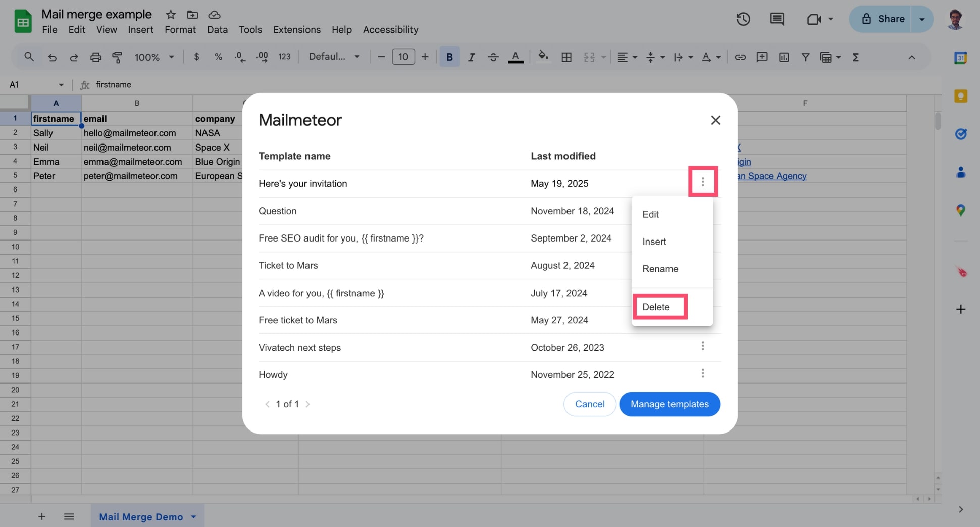
Task: Open options for Vivatech next steps template
Action: [702, 346]
